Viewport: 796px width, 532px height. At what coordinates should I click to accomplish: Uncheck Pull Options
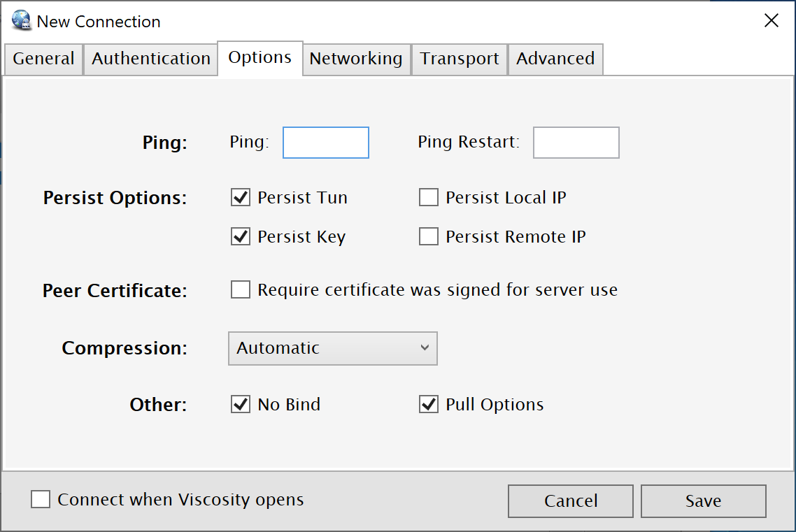pyautogui.click(x=429, y=404)
